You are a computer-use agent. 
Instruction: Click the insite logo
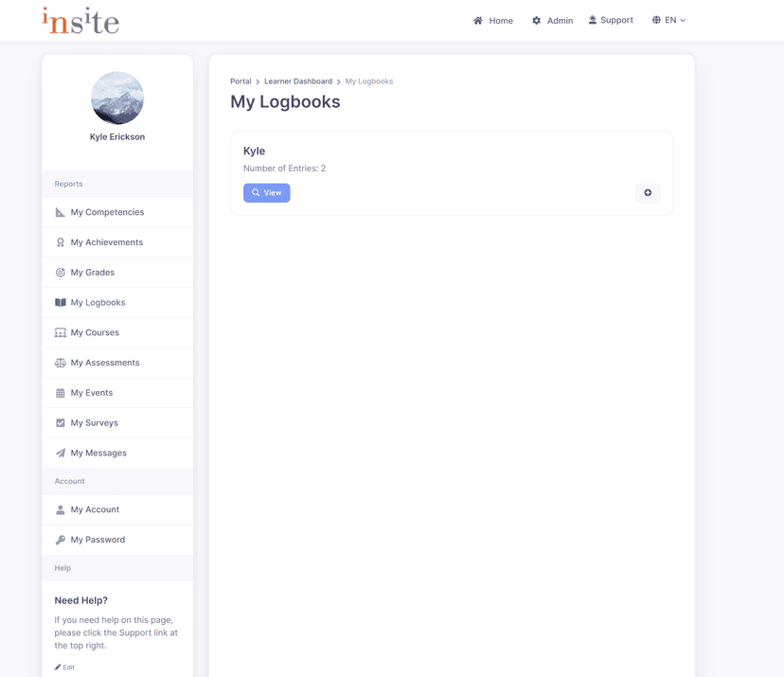[80, 21]
